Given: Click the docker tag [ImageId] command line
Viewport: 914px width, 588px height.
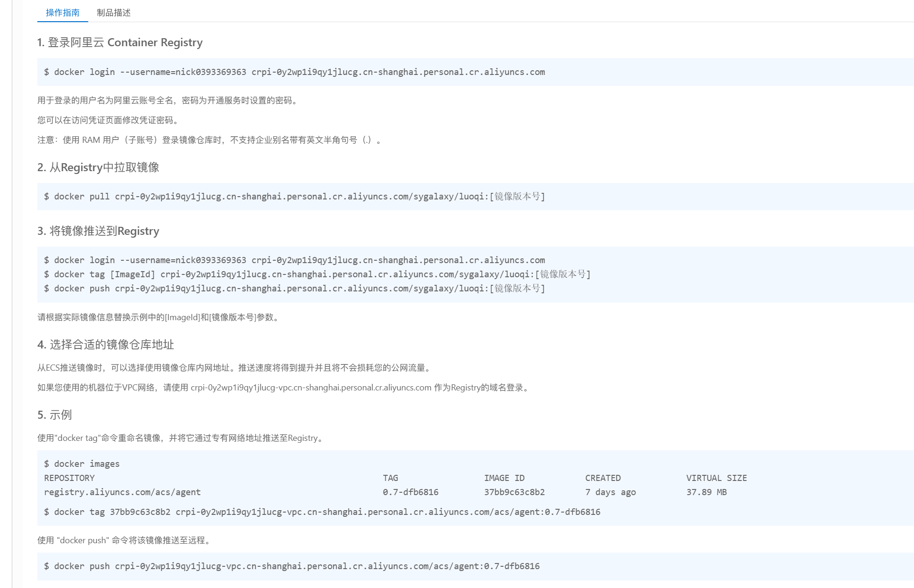Looking at the screenshot, I should (317, 274).
